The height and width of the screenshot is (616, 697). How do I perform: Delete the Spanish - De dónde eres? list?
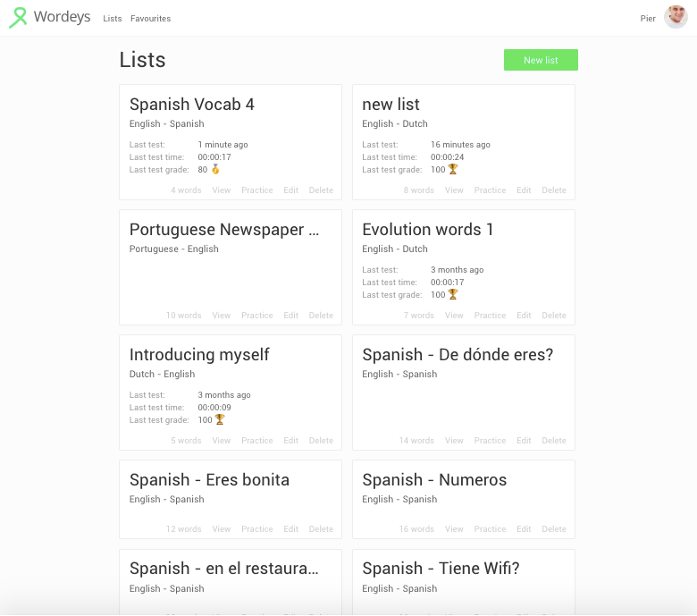tap(554, 440)
